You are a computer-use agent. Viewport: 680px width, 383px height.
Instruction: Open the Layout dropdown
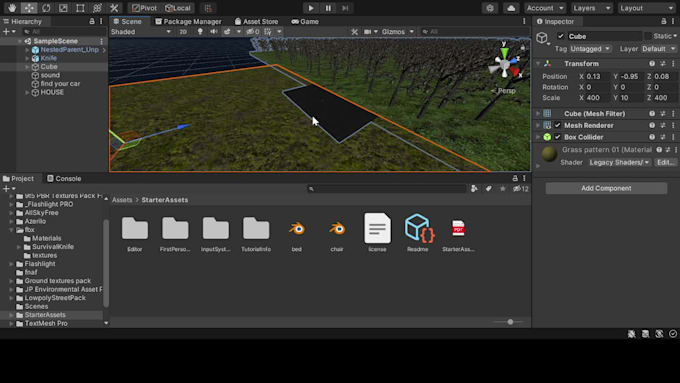(x=646, y=8)
